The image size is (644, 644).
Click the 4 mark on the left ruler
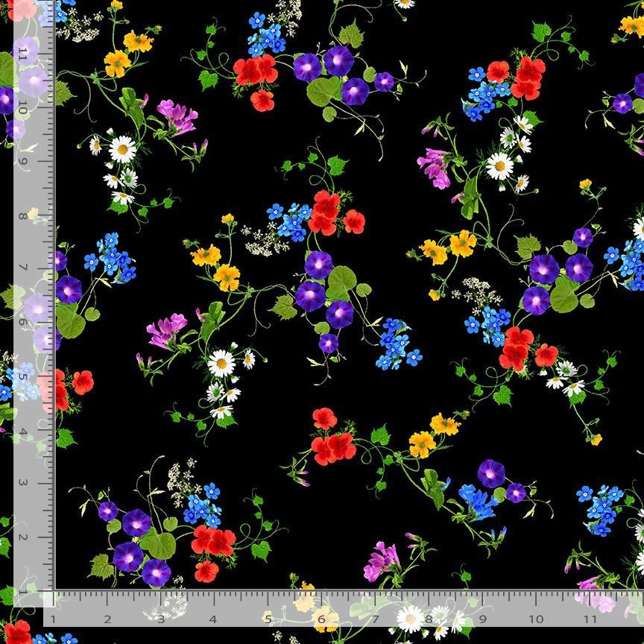[x=24, y=430]
